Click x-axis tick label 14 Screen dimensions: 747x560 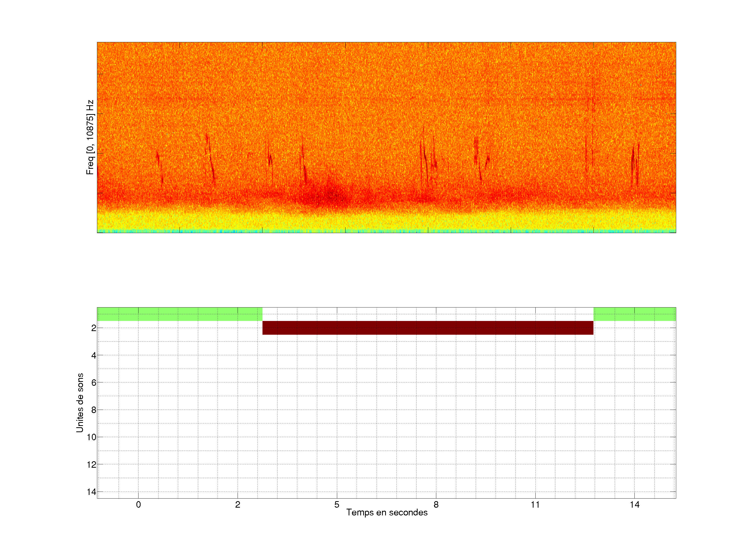[x=634, y=505]
